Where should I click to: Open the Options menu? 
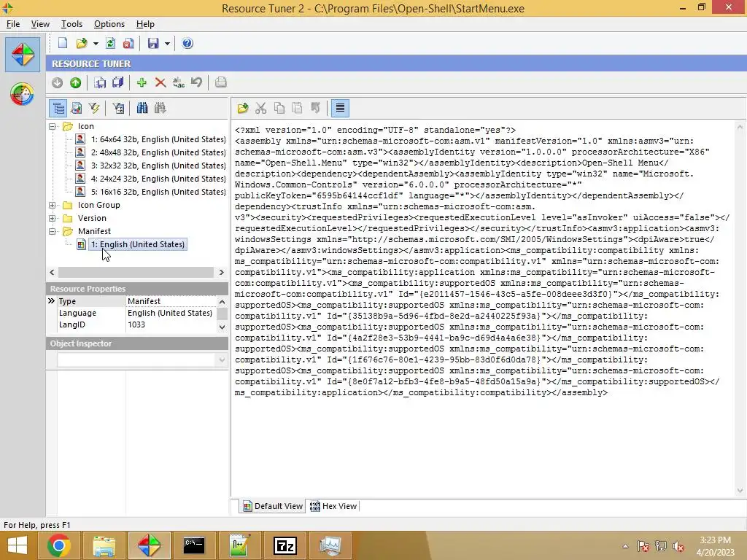coord(109,24)
